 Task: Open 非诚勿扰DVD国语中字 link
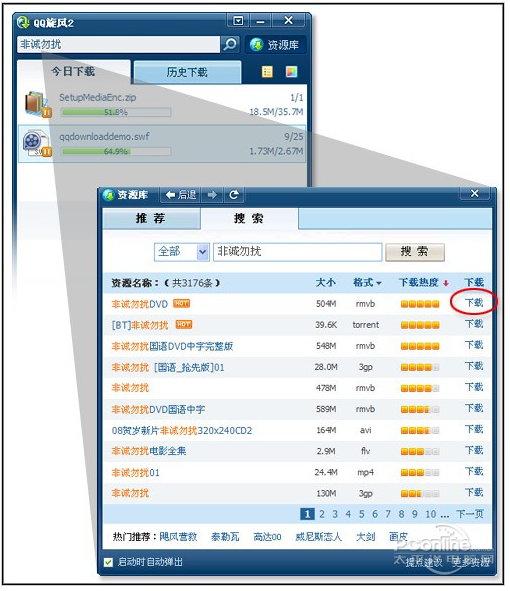(158, 410)
